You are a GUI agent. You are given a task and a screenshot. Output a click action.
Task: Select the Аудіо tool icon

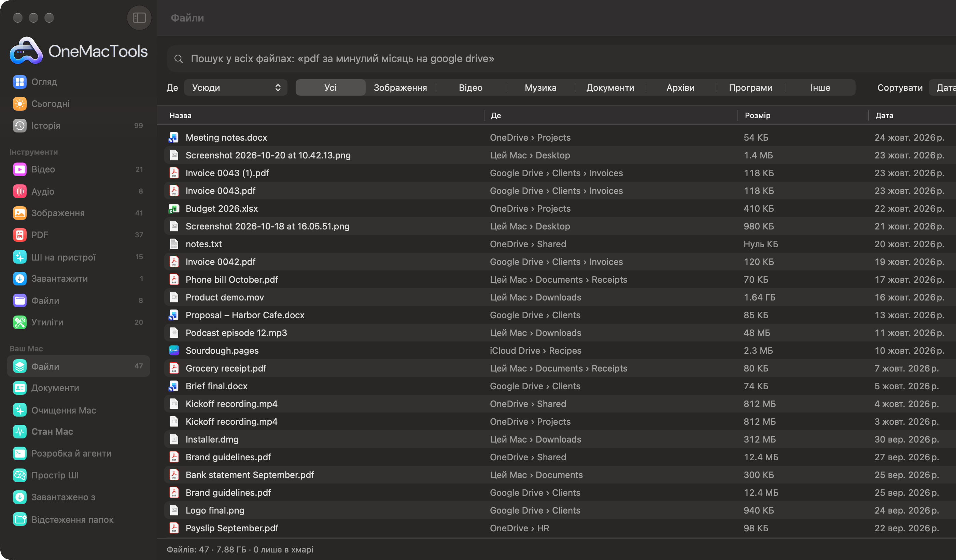click(20, 191)
